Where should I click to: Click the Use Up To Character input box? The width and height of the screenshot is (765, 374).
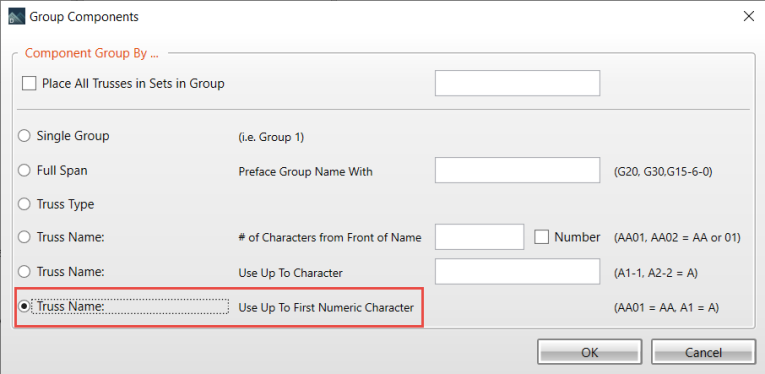coord(517,272)
